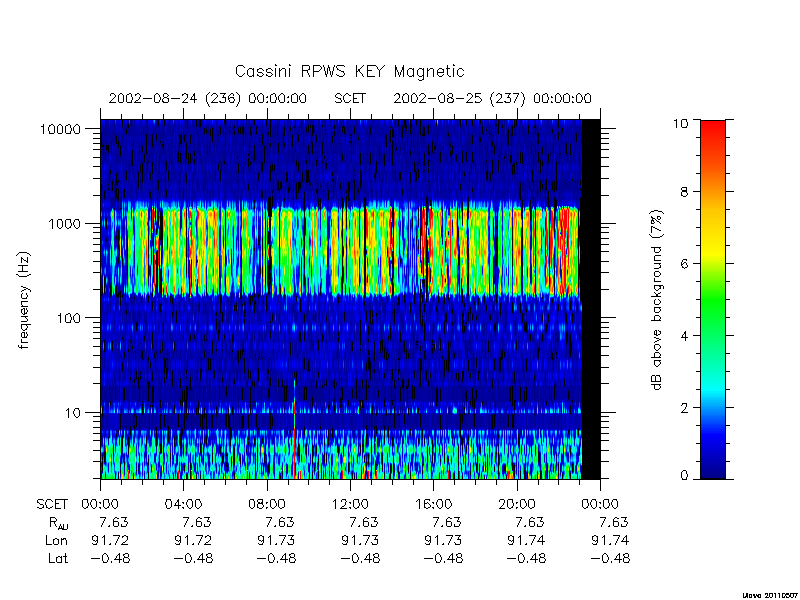Click the 12:00 time axis label
Screen dimensions: 800x600
pyautogui.click(x=350, y=504)
